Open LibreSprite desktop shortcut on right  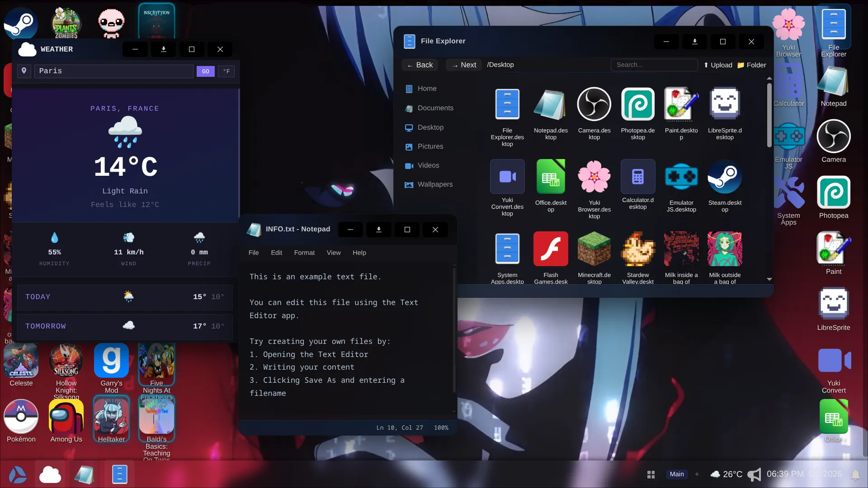point(833,310)
